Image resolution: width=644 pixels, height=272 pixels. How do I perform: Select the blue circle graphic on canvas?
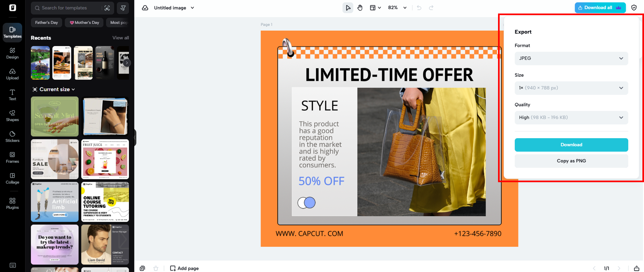310,203
